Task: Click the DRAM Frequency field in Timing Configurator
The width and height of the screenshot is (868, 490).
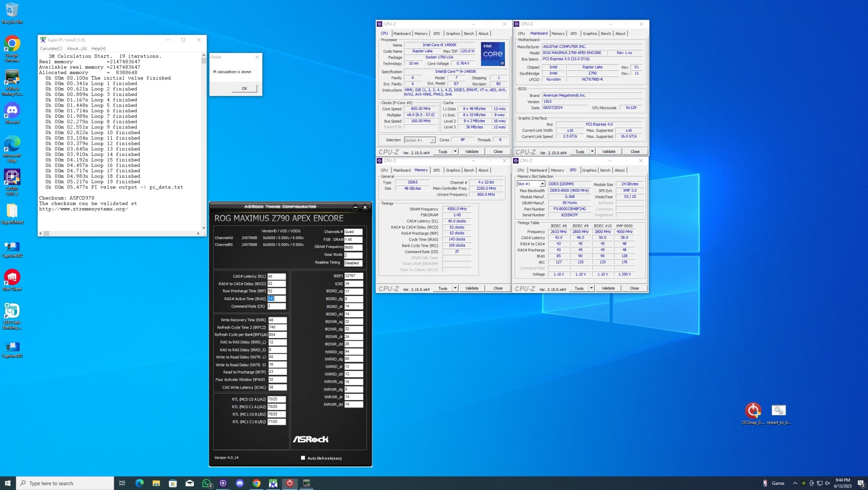Action: click(x=353, y=247)
